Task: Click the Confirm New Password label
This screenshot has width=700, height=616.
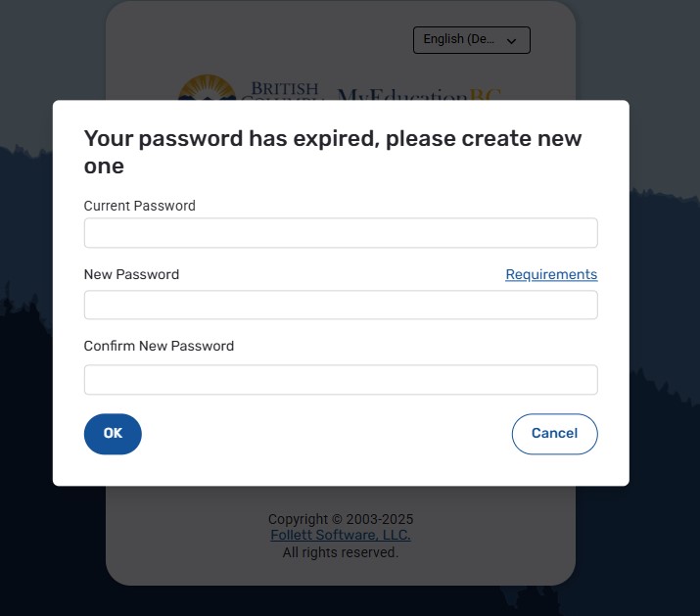Action: coord(159,346)
